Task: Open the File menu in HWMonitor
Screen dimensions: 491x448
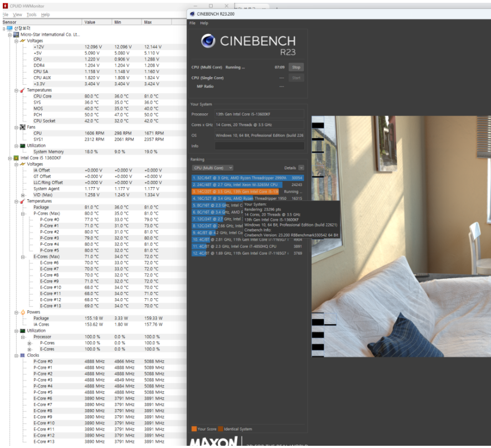Action: click(6, 15)
